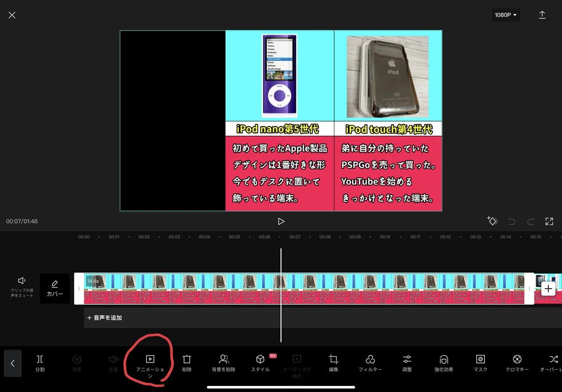This screenshot has width=562, height=392.
Task: Expand preview to fullscreen
Action: point(549,221)
